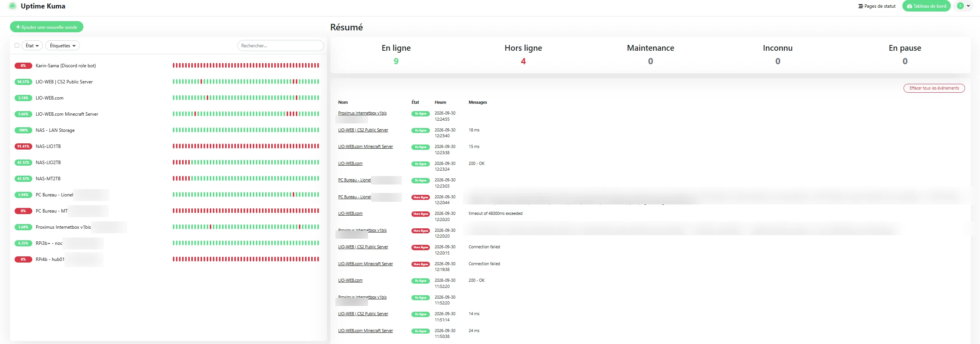Viewport: 980px width, 344px height.
Task: Open Pages de statut
Action: [877, 6]
